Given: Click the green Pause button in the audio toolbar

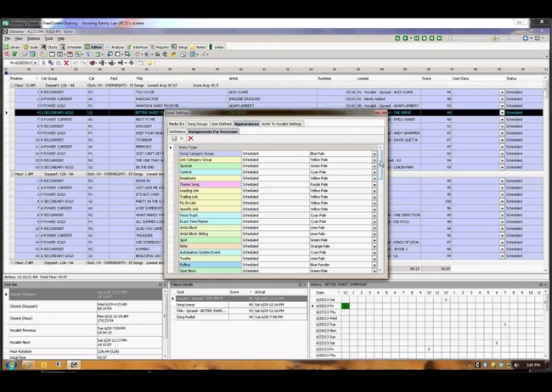Looking at the screenshot, I should (x=416, y=38).
